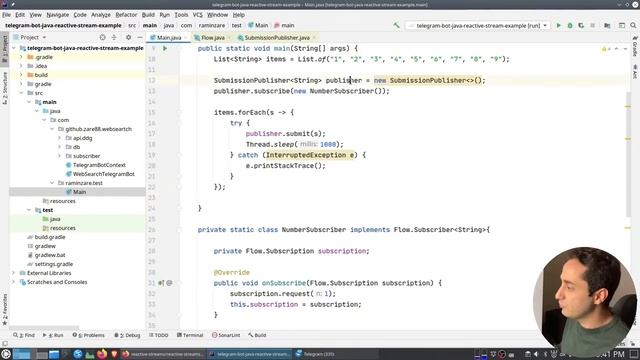The image size is (640, 360).
Task: Open the Project view dropdown
Action: (30, 37)
